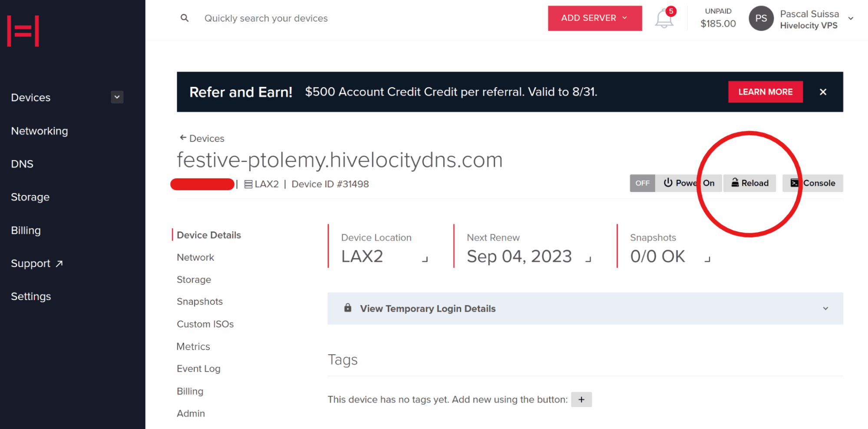This screenshot has width=868, height=429.
Task: Open the notifications bell icon
Action: pos(664,18)
